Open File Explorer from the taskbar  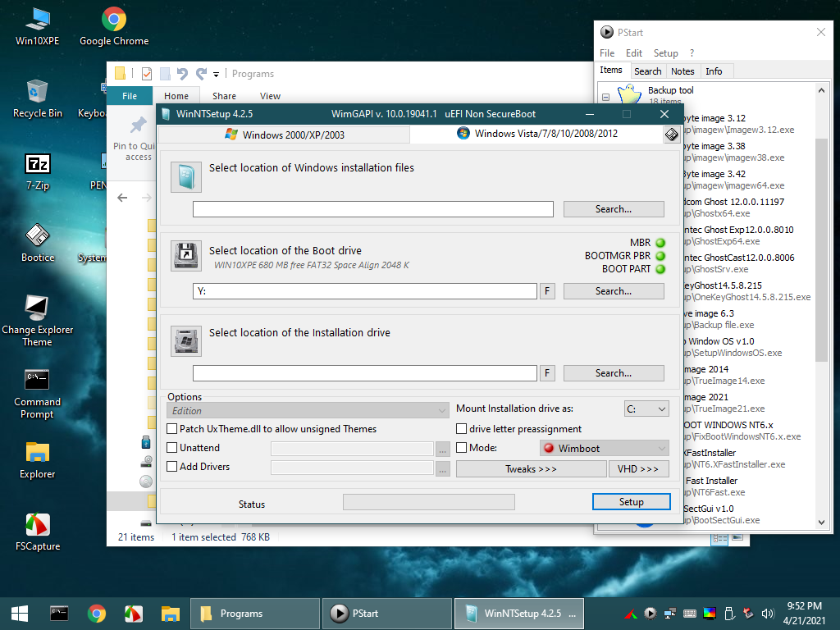[171, 614]
